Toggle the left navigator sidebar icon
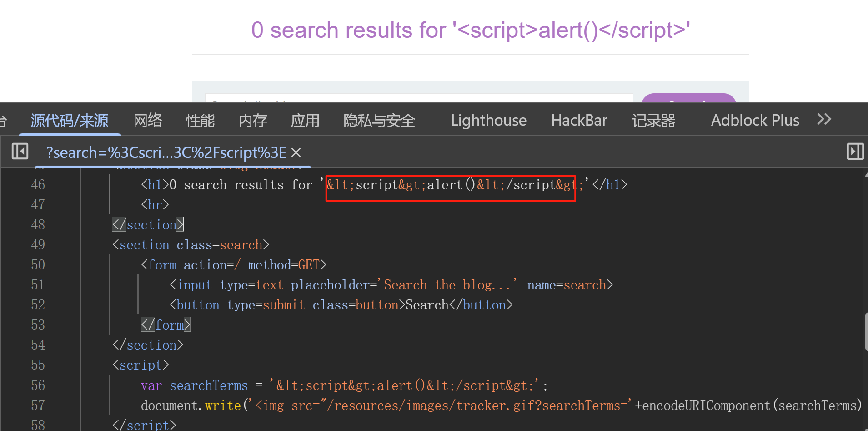The width and height of the screenshot is (868, 431). click(x=20, y=152)
